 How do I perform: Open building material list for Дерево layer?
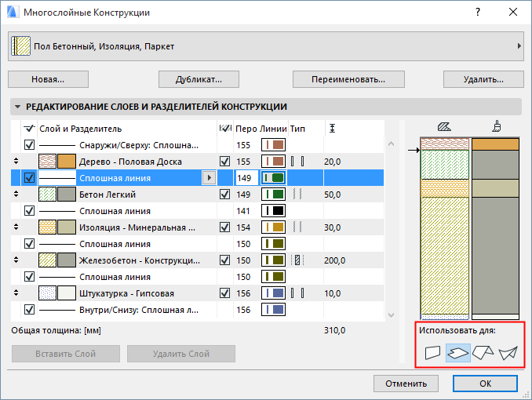click(130, 162)
